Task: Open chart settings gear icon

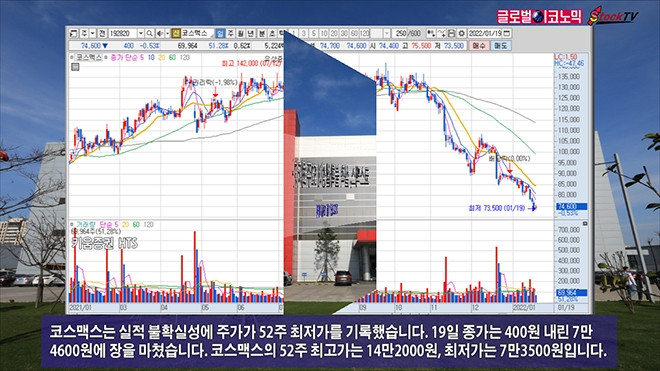Action: point(462,33)
